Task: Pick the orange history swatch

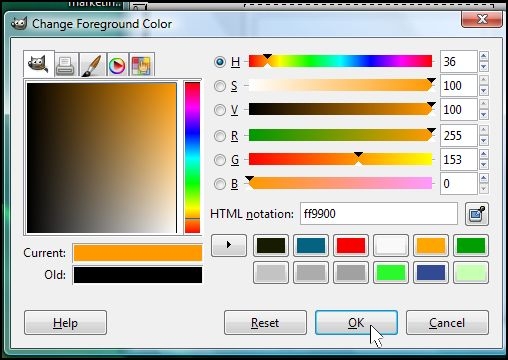Action: pos(431,246)
